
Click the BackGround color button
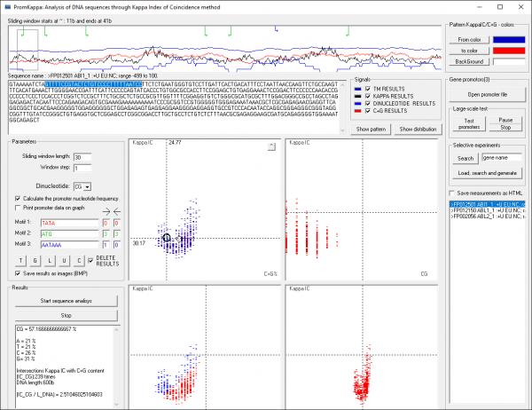pyautogui.click(x=469, y=61)
